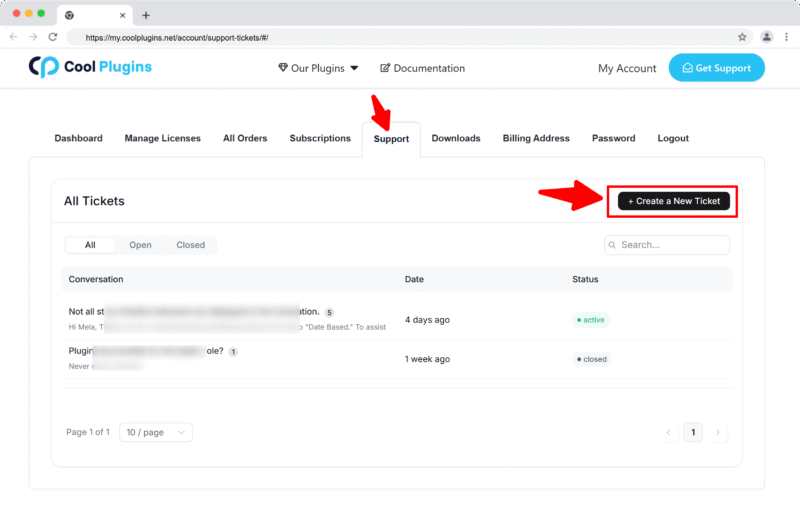
Task: Select the All tickets filter
Action: [90, 245]
